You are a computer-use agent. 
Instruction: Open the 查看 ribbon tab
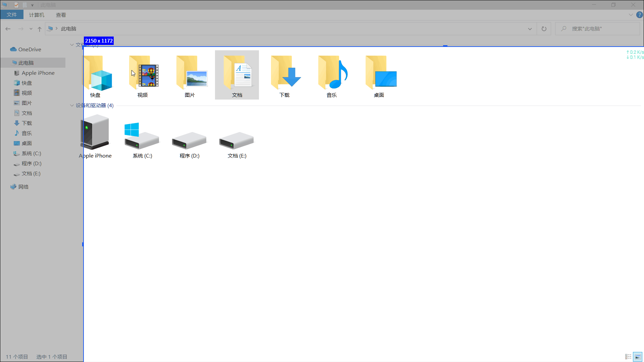(x=61, y=15)
